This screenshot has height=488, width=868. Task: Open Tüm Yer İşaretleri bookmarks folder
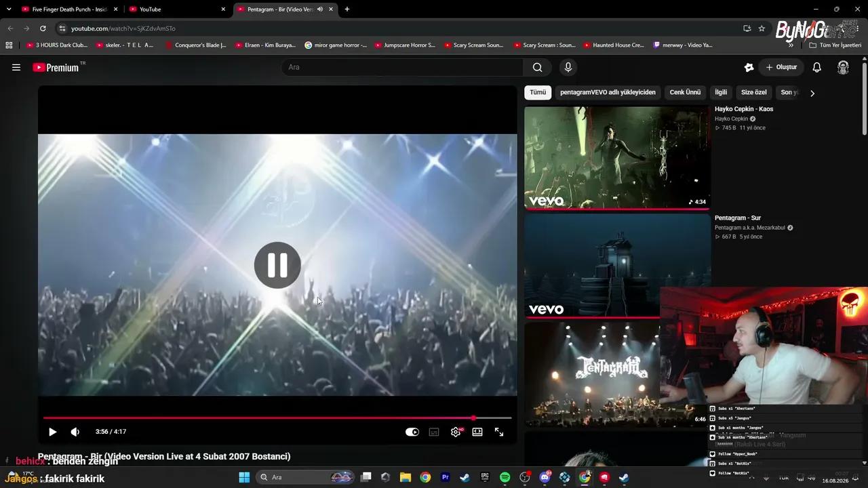835,45
